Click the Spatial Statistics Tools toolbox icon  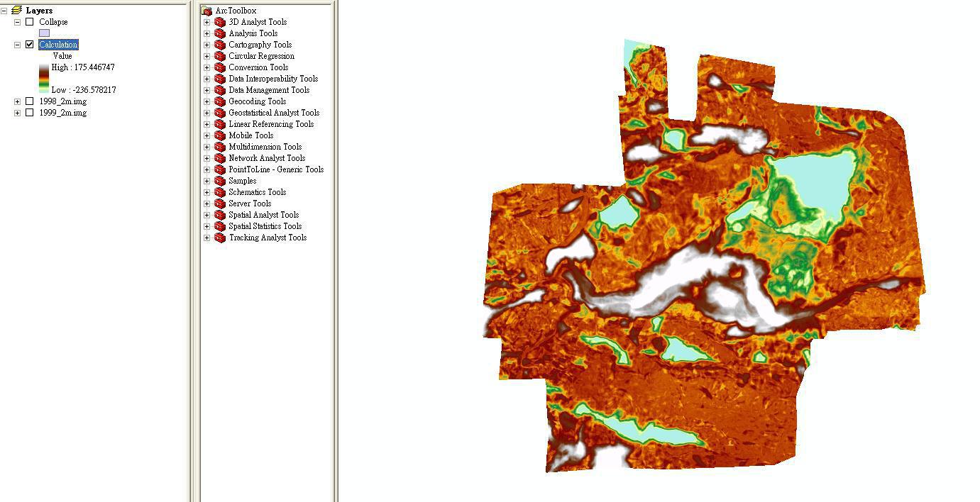pos(220,226)
